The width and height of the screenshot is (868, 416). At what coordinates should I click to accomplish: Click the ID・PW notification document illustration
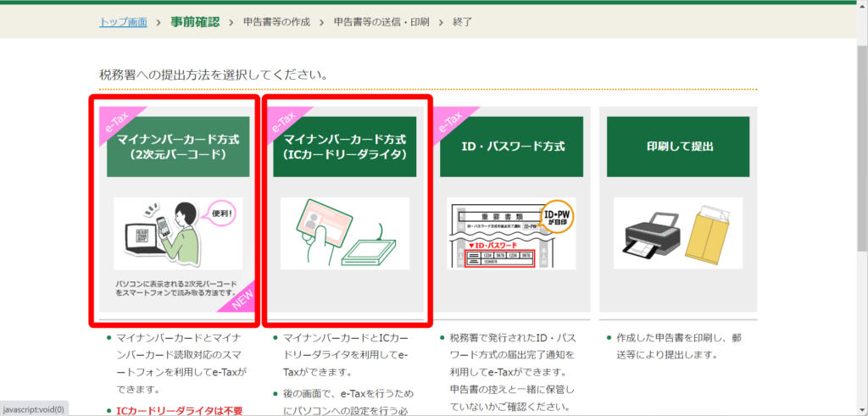[511, 234]
